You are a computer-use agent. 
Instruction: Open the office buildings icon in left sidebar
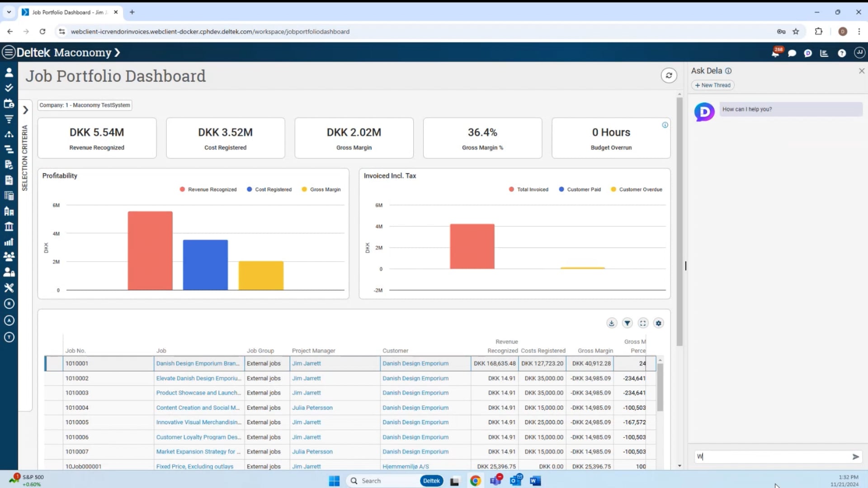click(x=9, y=211)
